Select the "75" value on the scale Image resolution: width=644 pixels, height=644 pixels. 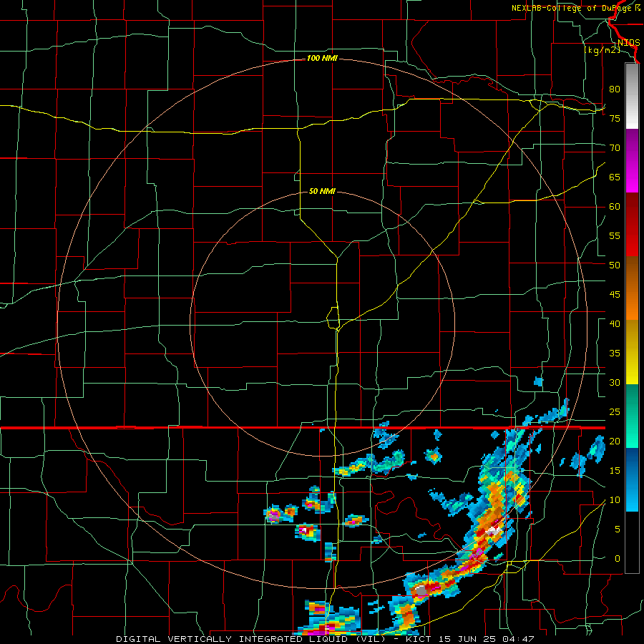click(x=615, y=118)
